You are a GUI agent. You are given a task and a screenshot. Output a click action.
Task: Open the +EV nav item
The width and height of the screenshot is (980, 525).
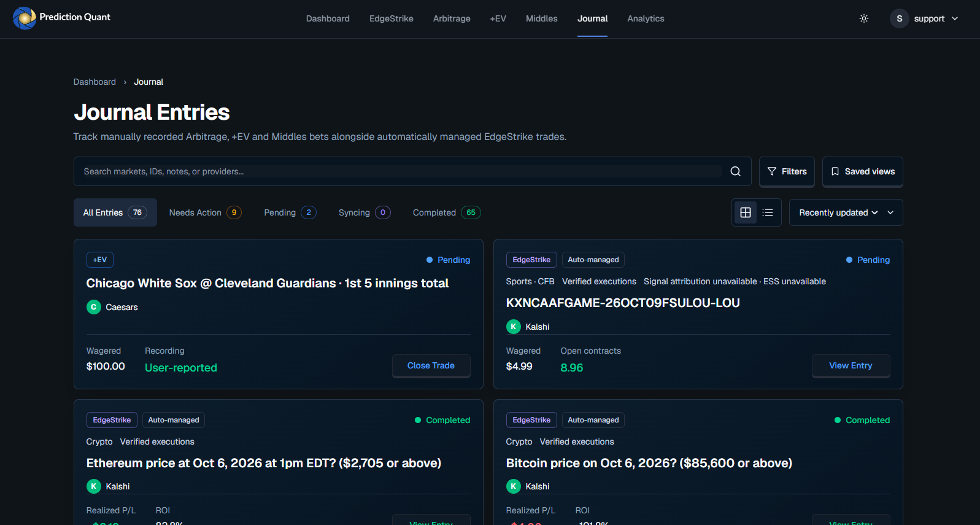click(498, 18)
